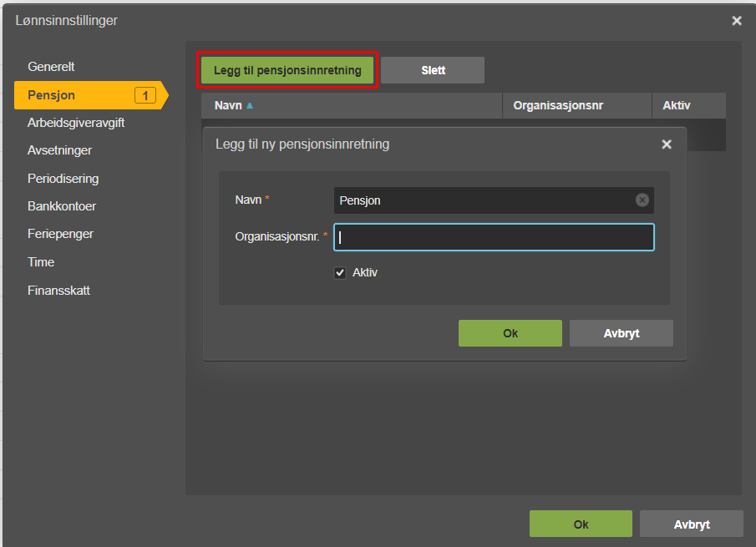The height and width of the screenshot is (547, 756).
Task: Select the Time section
Action: pos(41,262)
